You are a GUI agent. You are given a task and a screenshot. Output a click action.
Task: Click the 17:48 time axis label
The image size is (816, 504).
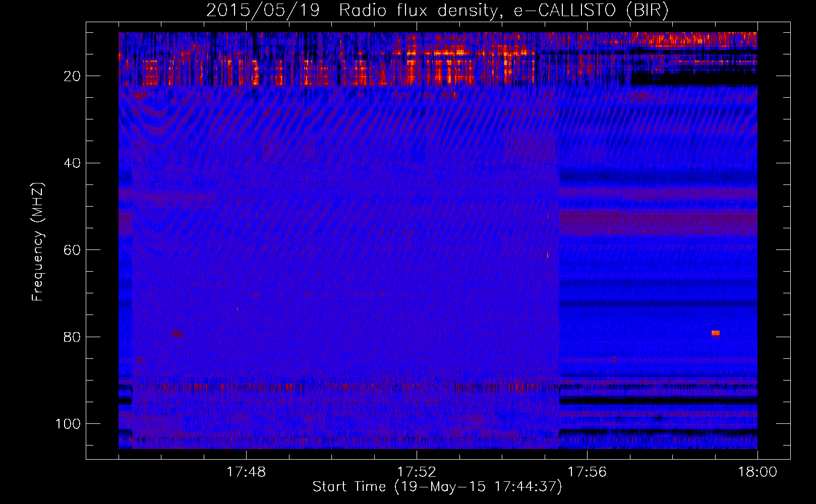(x=246, y=472)
